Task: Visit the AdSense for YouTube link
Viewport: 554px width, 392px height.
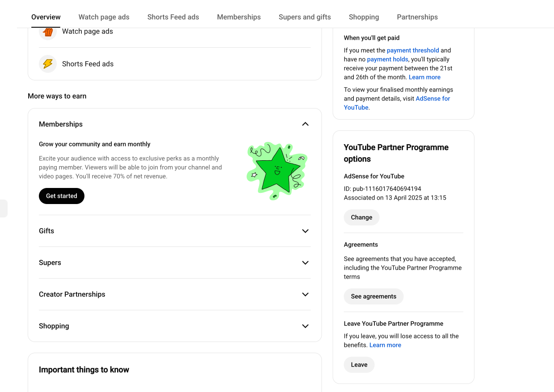Action: pos(397,103)
